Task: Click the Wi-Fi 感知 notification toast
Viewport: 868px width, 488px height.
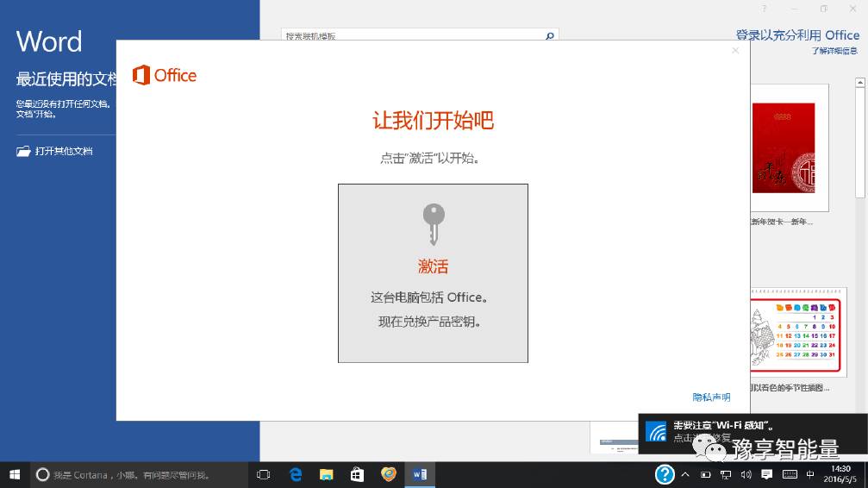Action: click(x=752, y=435)
